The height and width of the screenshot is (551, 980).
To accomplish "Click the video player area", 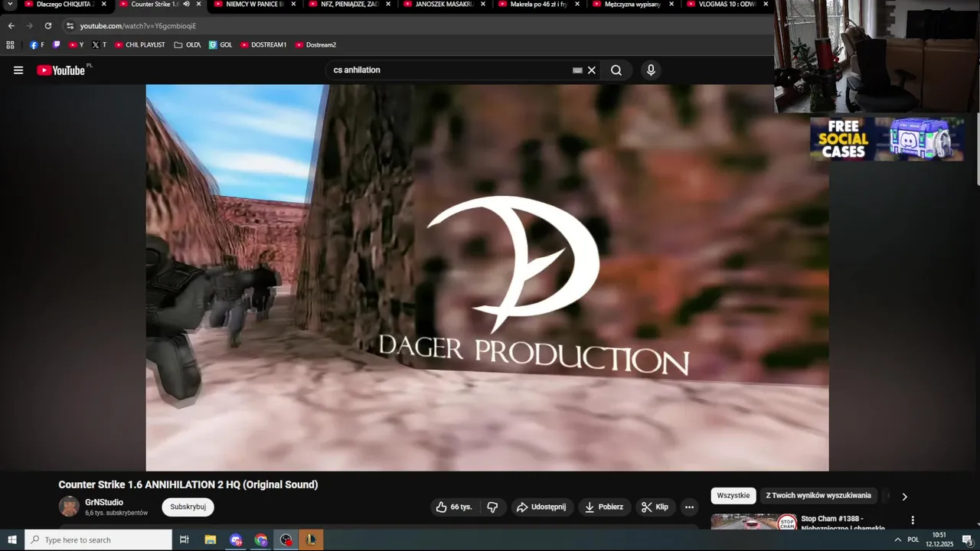I will 487,278.
